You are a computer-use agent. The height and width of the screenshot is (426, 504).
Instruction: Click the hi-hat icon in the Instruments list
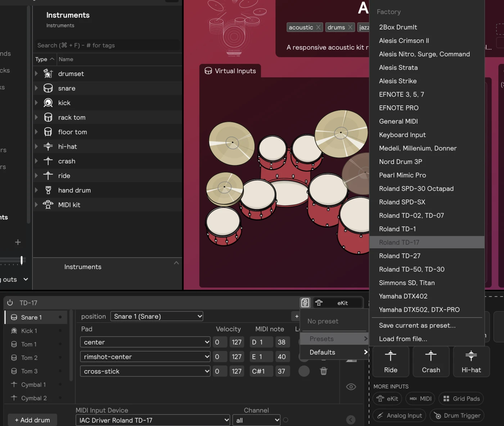(48, 146)
